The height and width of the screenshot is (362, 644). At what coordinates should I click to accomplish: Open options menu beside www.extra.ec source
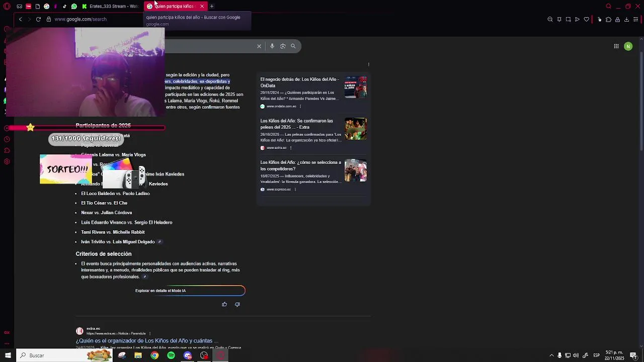pos(291,148)
